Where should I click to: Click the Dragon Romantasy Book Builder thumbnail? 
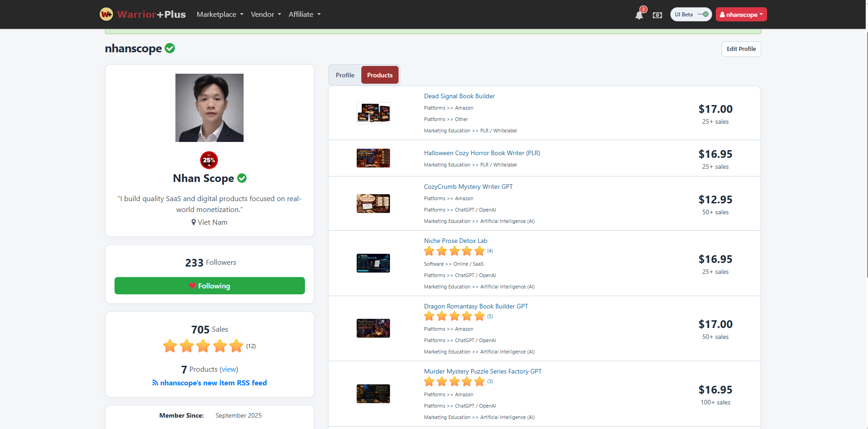[373, 328]
